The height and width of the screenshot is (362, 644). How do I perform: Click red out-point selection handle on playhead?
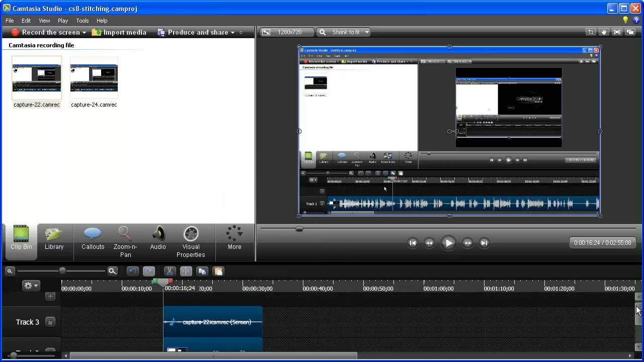click(171, 281)
